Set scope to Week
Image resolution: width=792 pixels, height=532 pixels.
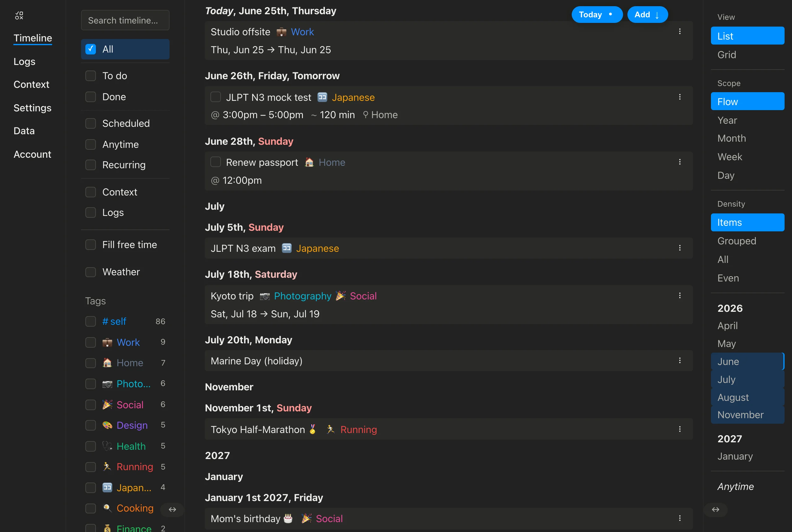pos(747,157)
